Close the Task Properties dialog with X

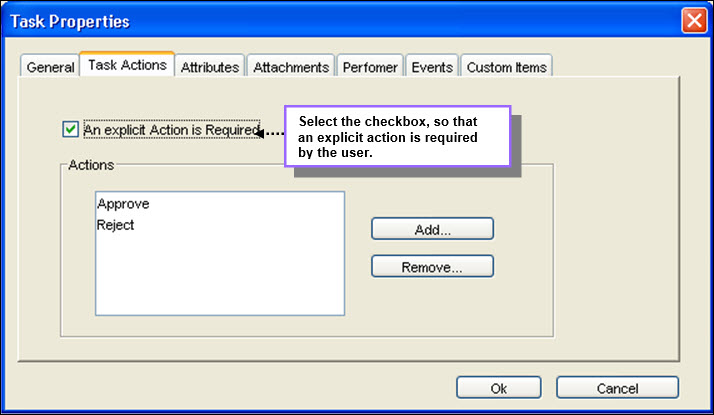point(694,20)
